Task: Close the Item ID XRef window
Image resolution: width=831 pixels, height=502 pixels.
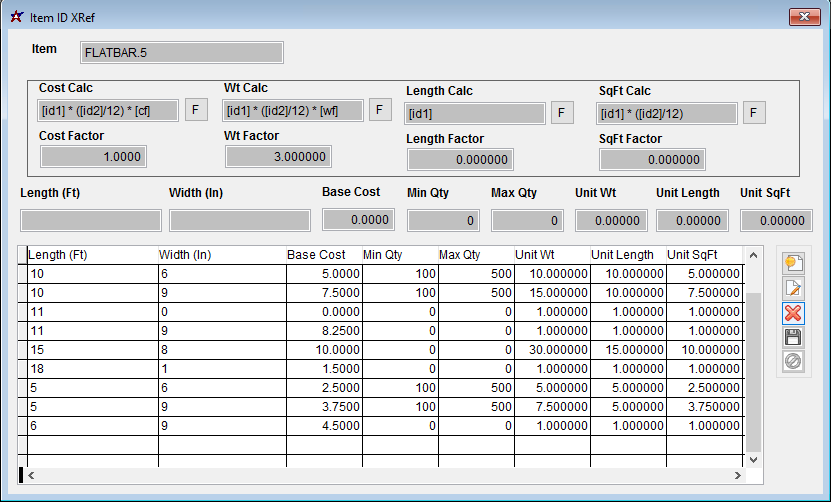Action: [805, 16]
